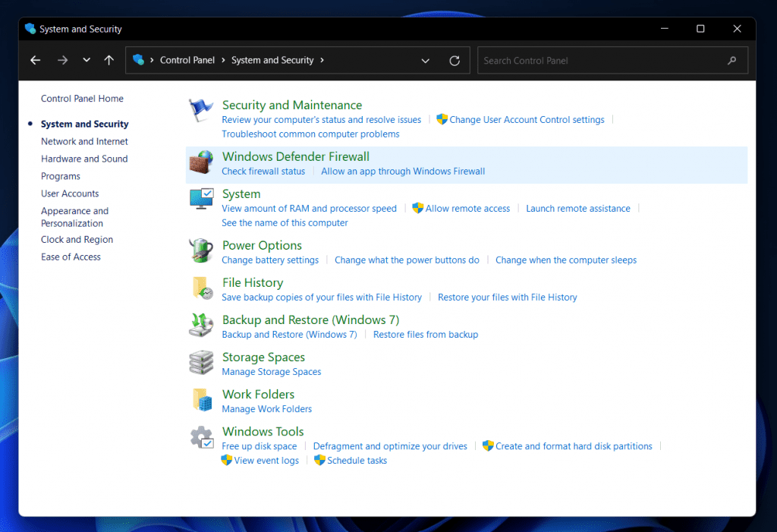777x532 pixels.
Task: Open the Windows Tools gear icon
Action: pyautogui.click(x=201, y=437)
